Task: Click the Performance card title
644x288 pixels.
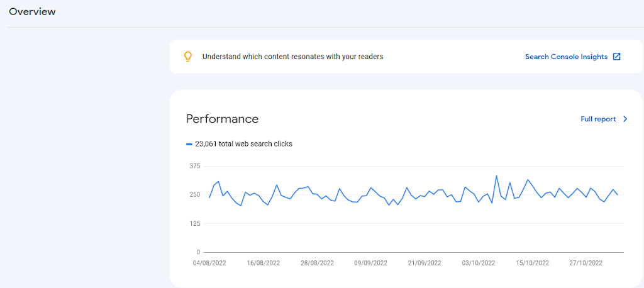Action: [222, 119]
